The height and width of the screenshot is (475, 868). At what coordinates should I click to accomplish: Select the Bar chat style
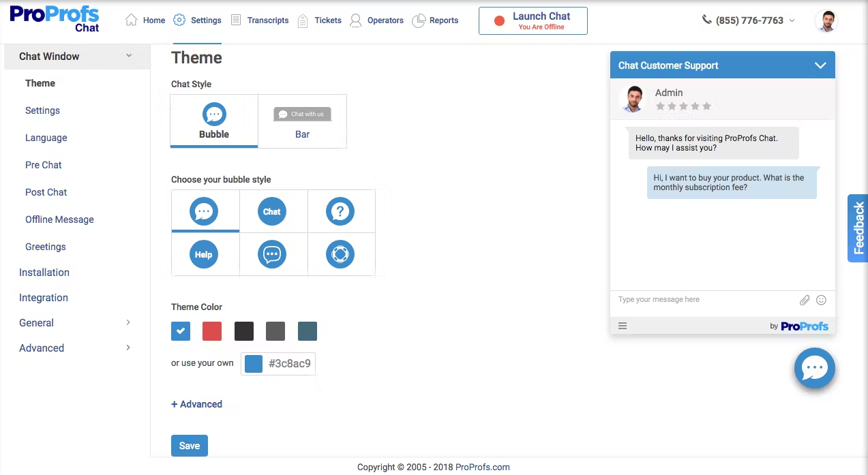point(303,121)
